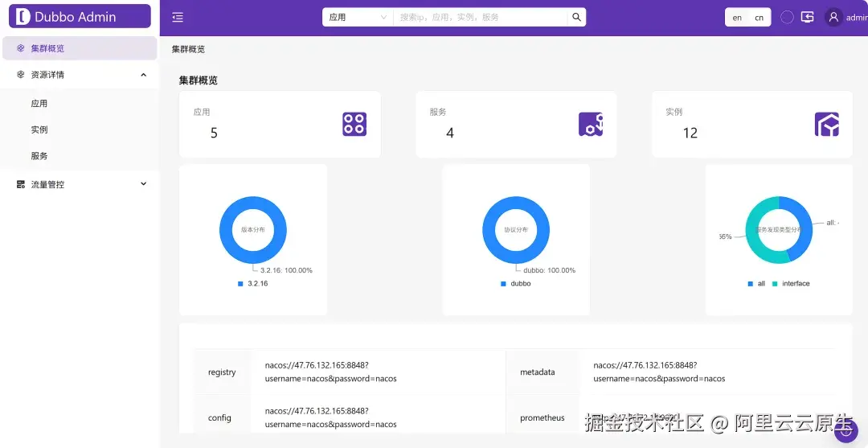Click the 集群概览 sidebar icon
This screenshot has height=448, width=868.
tap(20, 48)
